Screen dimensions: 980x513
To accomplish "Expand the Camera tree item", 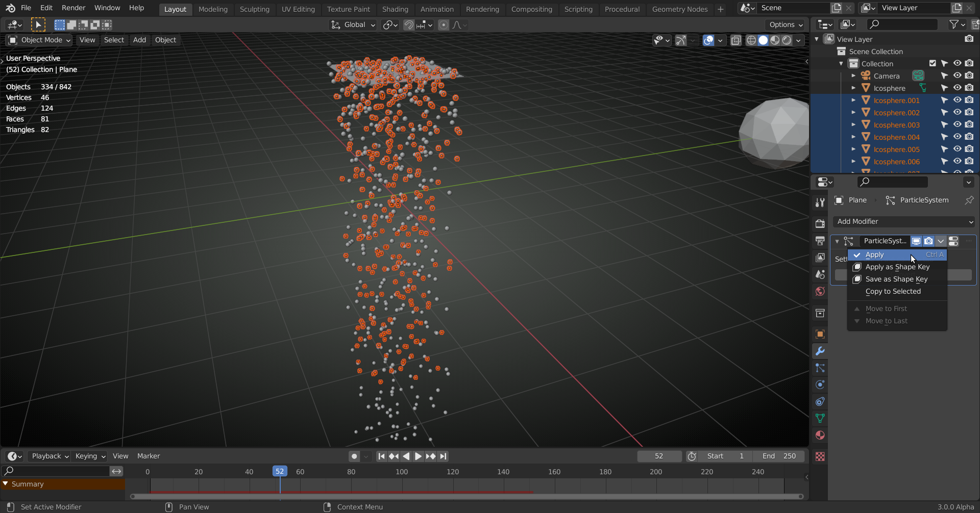I will tap(853, 76).
